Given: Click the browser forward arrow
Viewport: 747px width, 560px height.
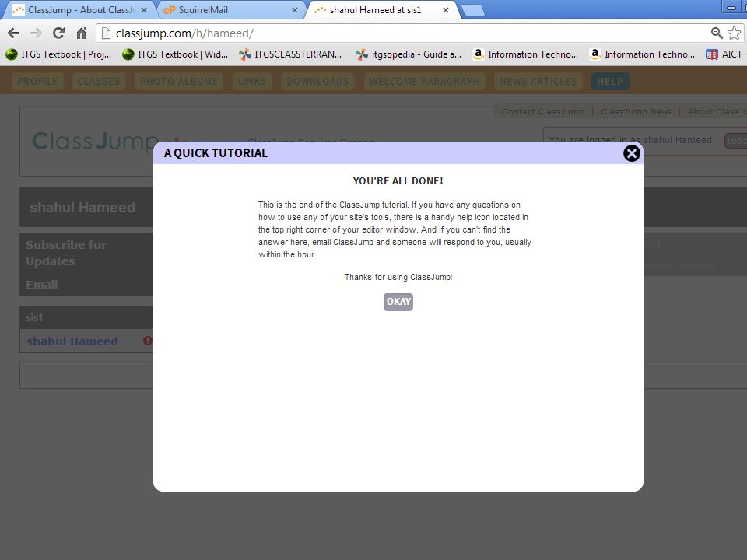Looking at the screenshot, I should [36, 33].
